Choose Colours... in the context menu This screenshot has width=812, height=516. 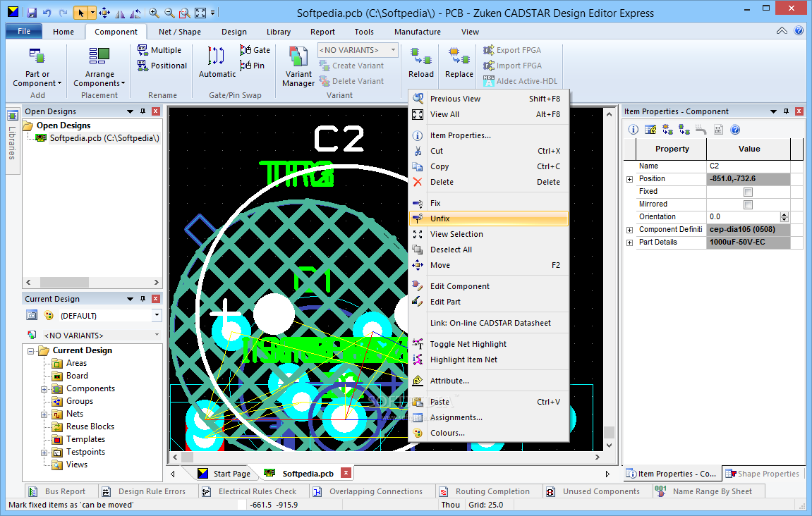point(488,434)
